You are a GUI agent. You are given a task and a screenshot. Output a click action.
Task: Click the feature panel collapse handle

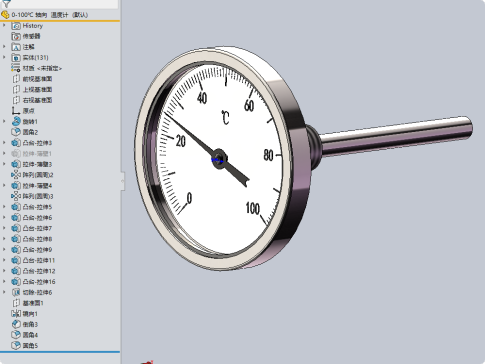(123, 181)
